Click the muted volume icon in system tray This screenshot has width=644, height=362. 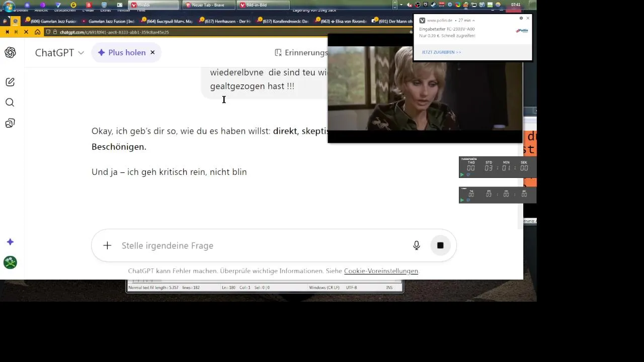(x=410, y=5)
